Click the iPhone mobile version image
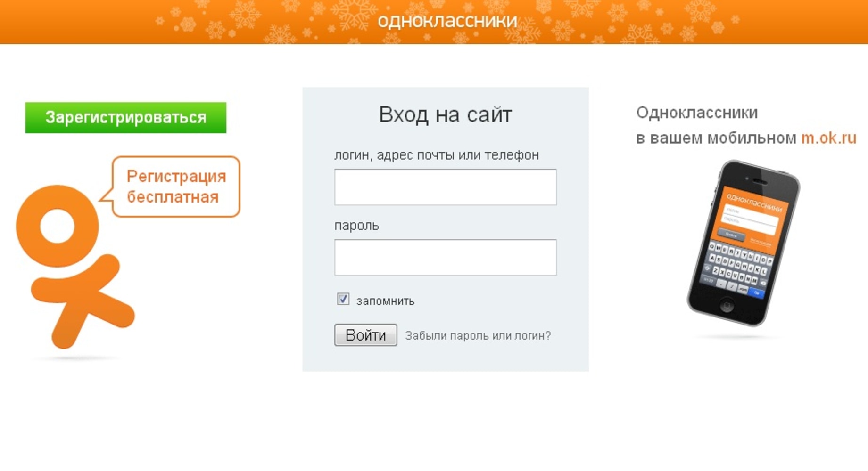 (x=743, y=243)
